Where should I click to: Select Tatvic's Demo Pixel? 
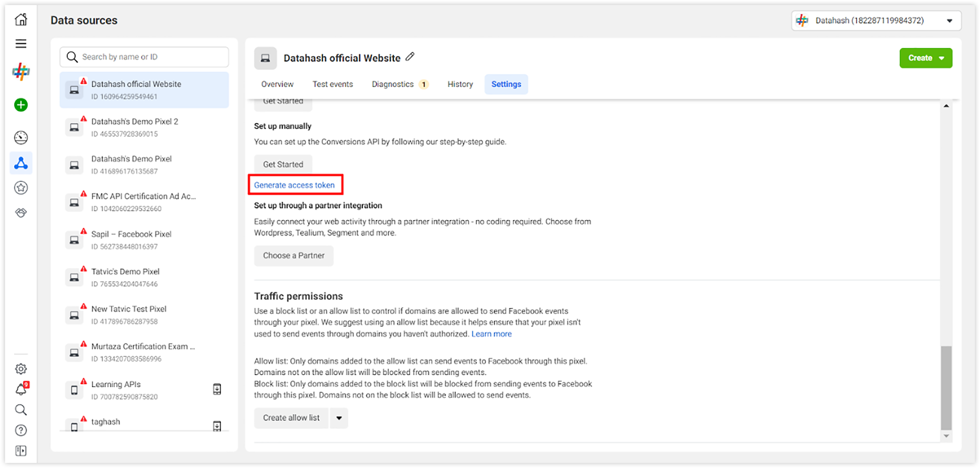pyautogui.click(x=144, y=277)
